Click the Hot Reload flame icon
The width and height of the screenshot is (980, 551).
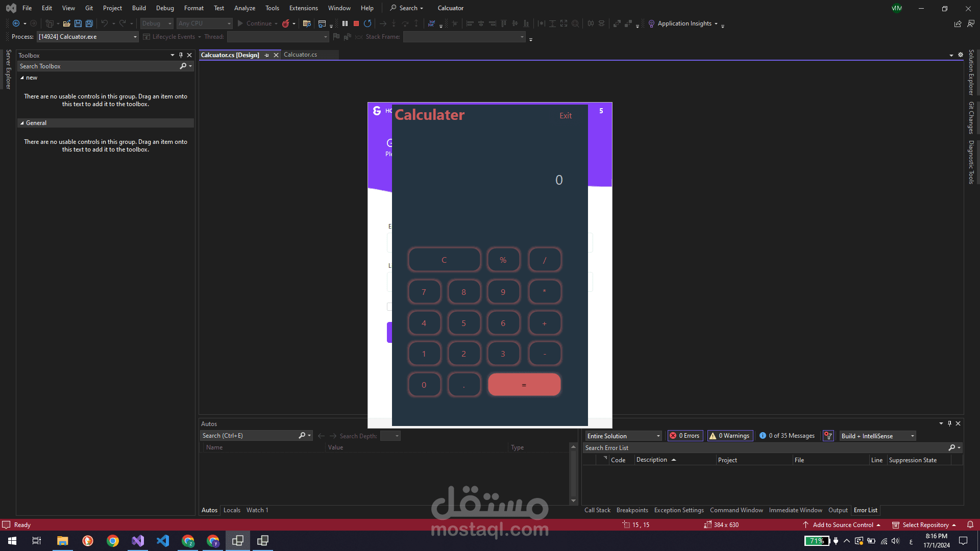point(286,23)
